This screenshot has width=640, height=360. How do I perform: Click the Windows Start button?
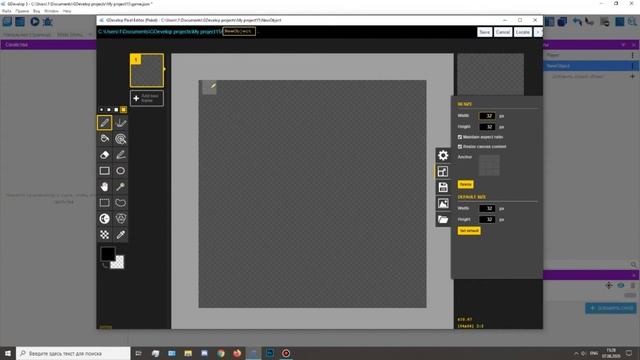point(8,353)
